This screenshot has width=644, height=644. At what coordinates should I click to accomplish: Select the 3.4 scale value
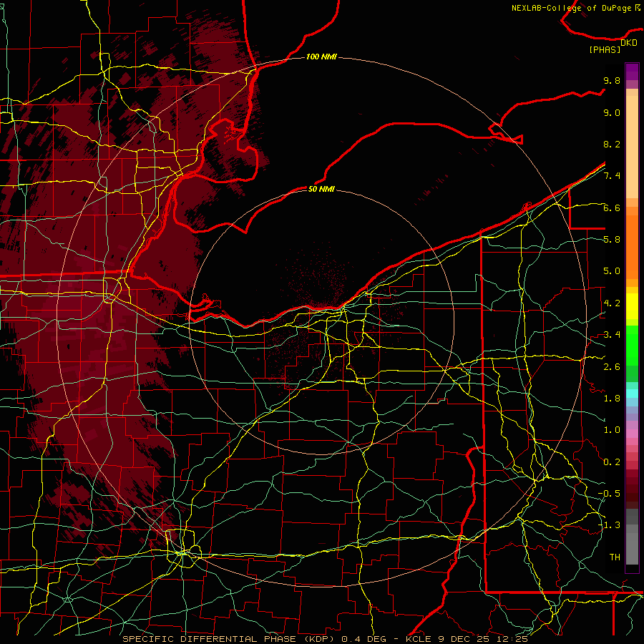612,335
